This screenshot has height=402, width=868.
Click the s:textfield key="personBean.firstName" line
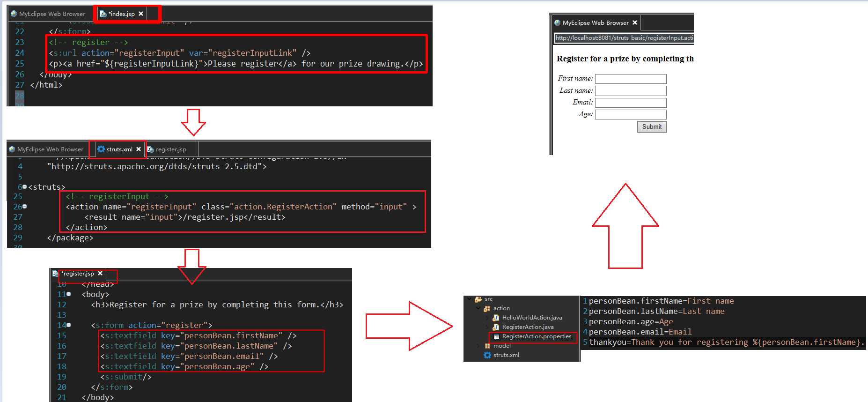coord(199,335)
